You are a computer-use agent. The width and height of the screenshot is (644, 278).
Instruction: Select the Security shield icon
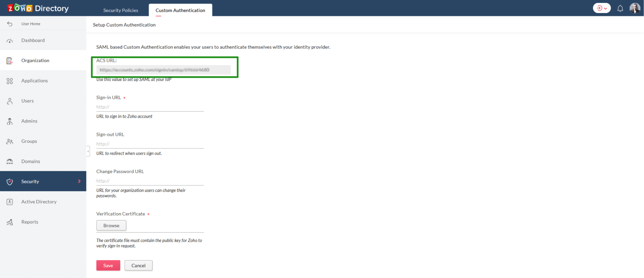point(10,181)
